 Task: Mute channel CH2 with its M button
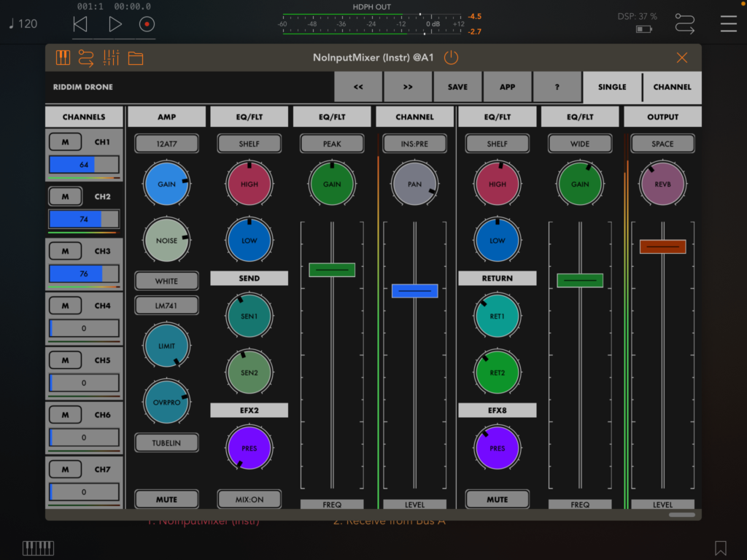pyautogui.click(x=65, y=196)
